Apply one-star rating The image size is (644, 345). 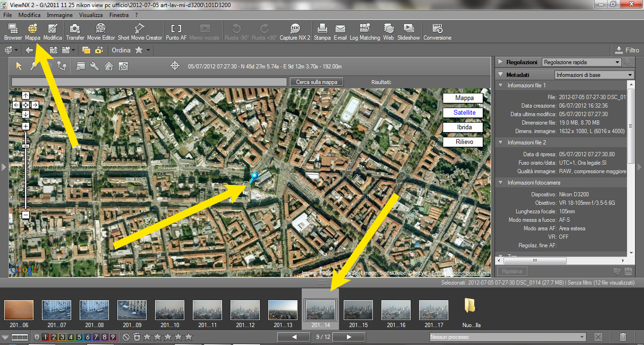click(147, 337)
